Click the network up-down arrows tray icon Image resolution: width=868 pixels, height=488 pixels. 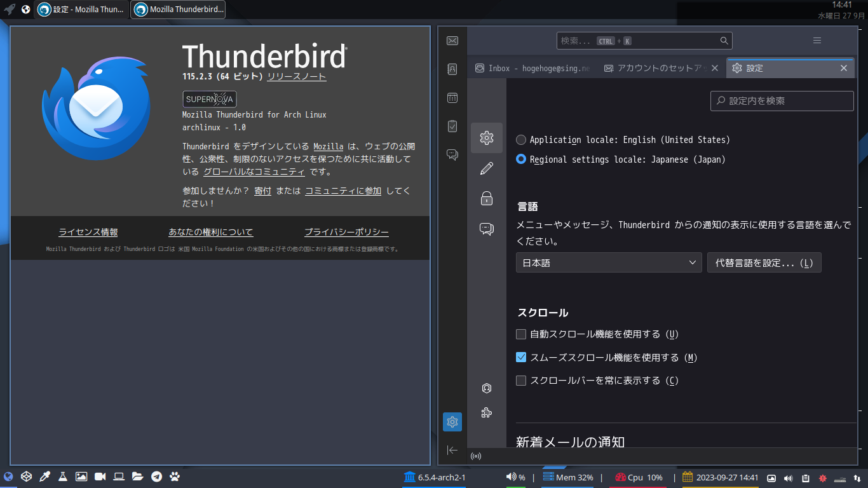(857, 478)
